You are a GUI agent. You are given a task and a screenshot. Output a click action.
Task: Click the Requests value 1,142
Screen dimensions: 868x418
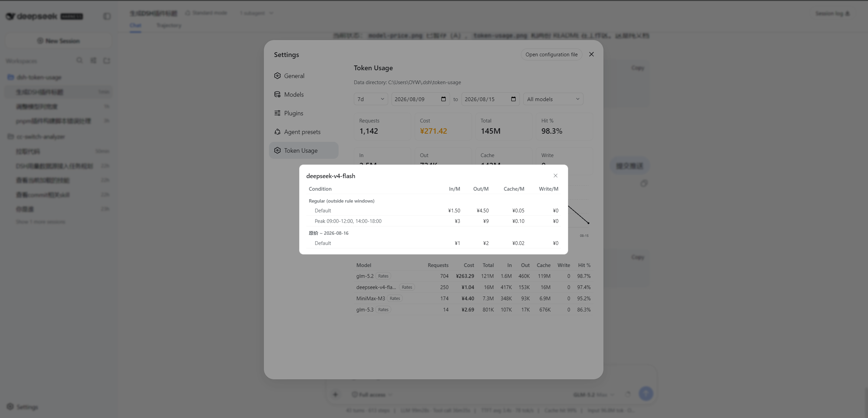(368, 131)
